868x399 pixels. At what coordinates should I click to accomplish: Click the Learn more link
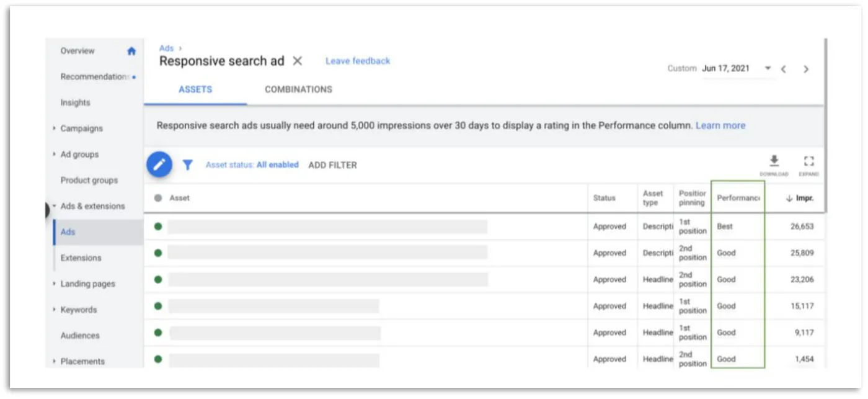(720, 125)
